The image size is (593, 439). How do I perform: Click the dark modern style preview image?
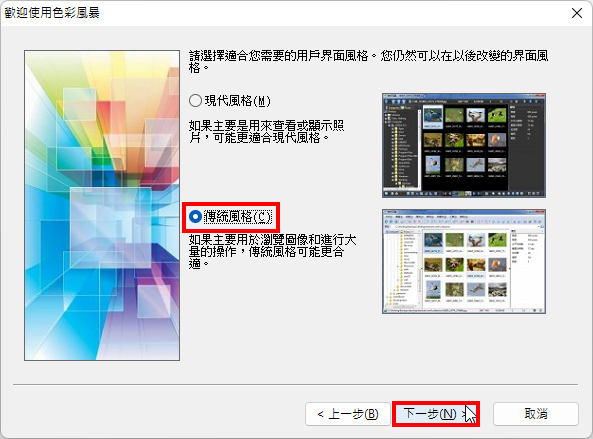(x=464, y=145)
